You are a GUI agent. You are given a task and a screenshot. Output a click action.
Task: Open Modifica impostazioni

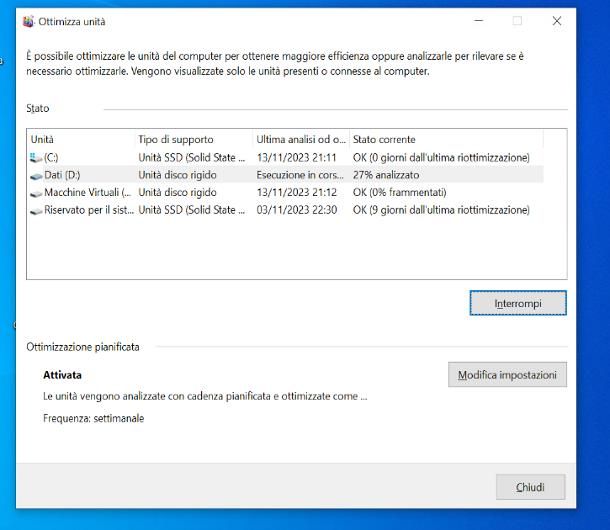pyautogui.click(x=507, y=375)
